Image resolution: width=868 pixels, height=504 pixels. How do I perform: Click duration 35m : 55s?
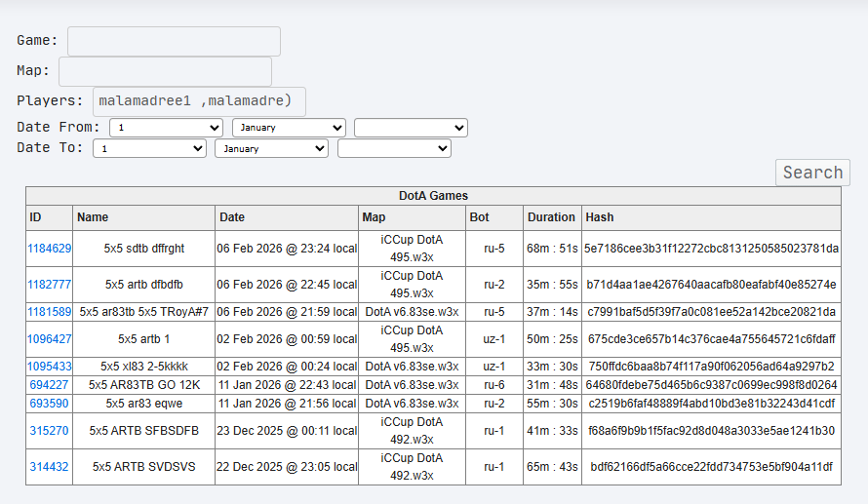click(x=552, y=285)
